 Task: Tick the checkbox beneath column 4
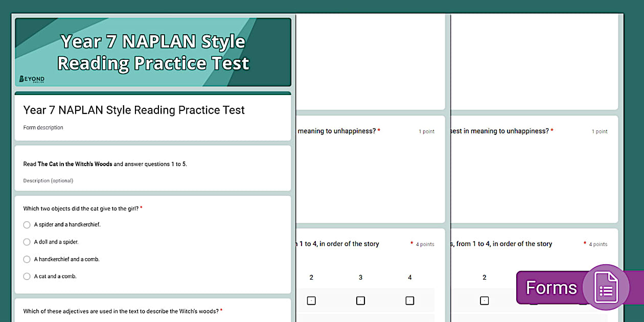pyautogui.click(x=409, y=301)
